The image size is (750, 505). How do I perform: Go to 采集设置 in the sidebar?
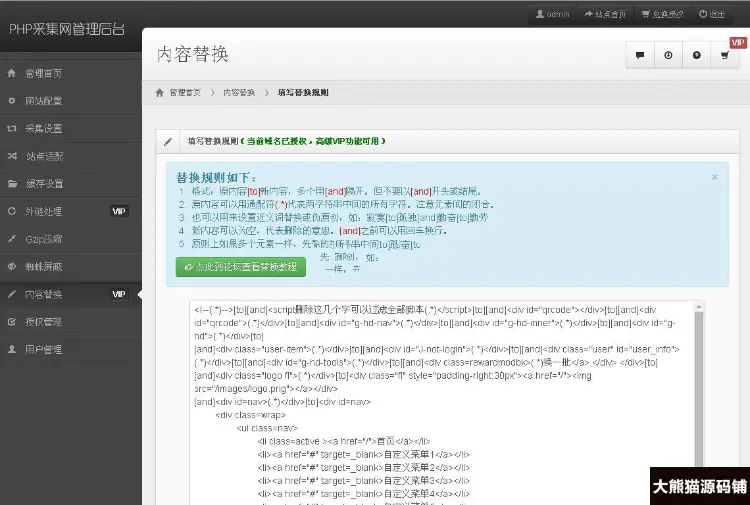[x=71, y=129]
